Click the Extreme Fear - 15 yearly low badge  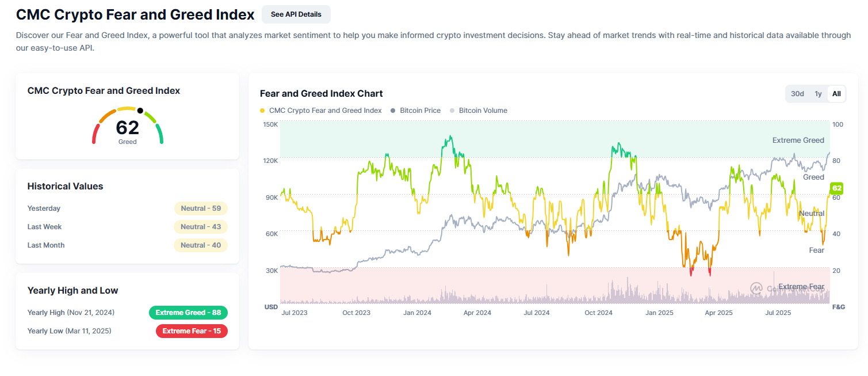tap(192, 331)
